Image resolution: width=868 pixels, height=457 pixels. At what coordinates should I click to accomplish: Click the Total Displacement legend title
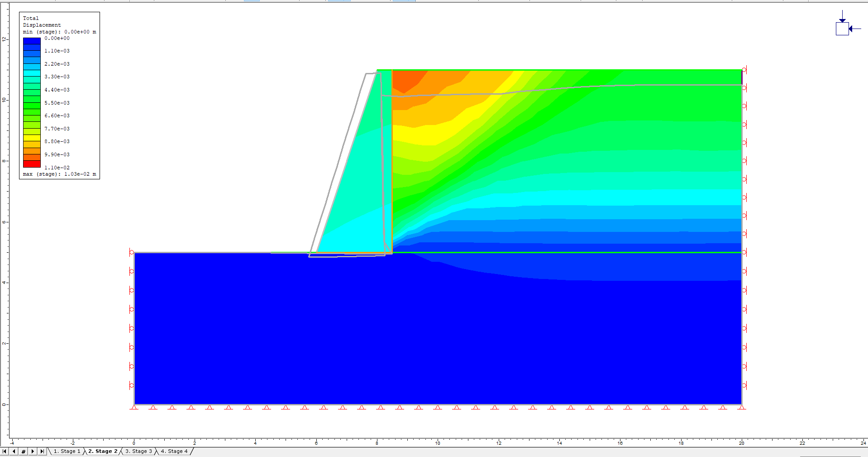[x=42, y=22]
